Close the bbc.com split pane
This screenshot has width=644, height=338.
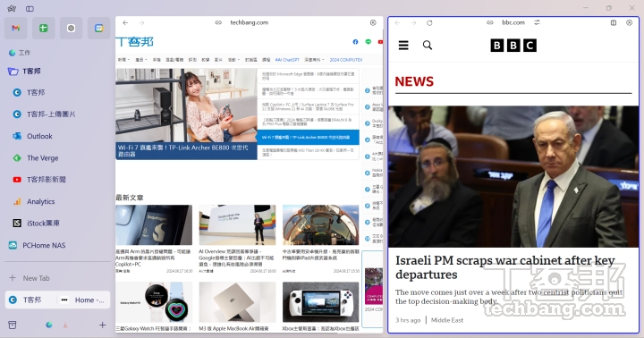pyautogui.click(x=629, y=22)
